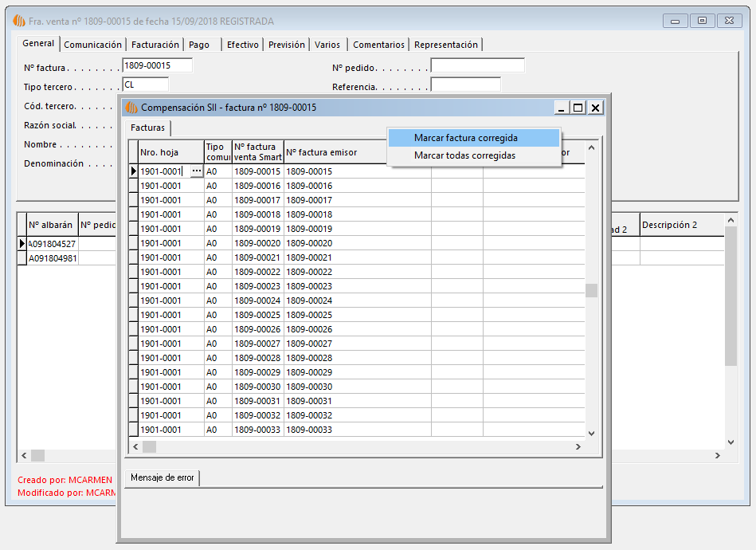This screenshot has width=756, height=550.
Task: Click ellipsis button in Nro. hoja cell
Action: coord(196,171)
